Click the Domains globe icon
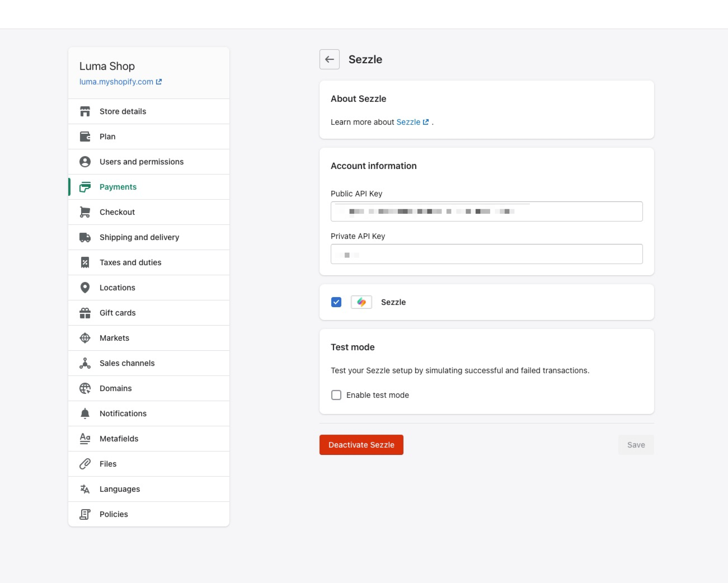The width and height of the screenshot is (728, 583). click(85, 388)
